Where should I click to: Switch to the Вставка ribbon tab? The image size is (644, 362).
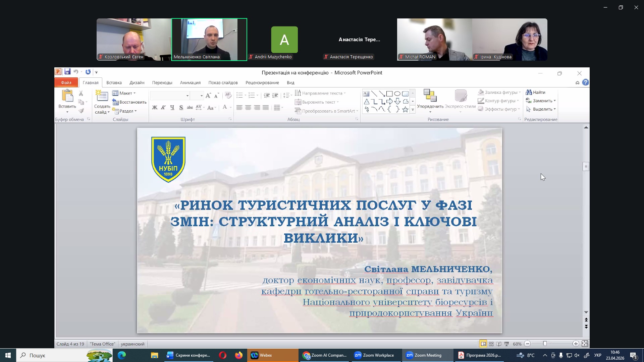coord(114,83)
